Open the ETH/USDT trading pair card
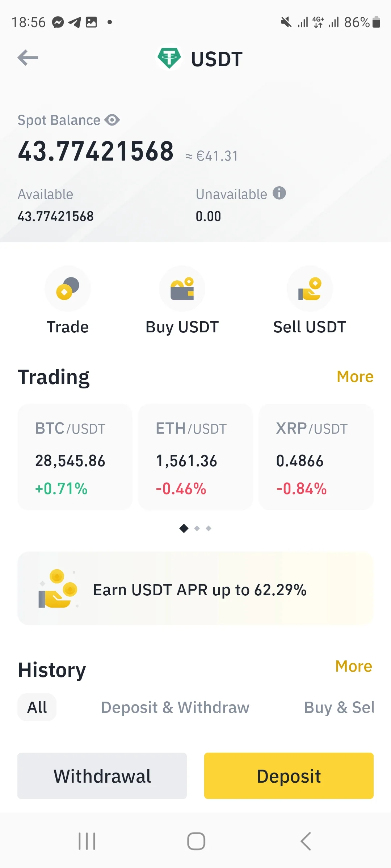The image size is (391, 868). [195, 457]
